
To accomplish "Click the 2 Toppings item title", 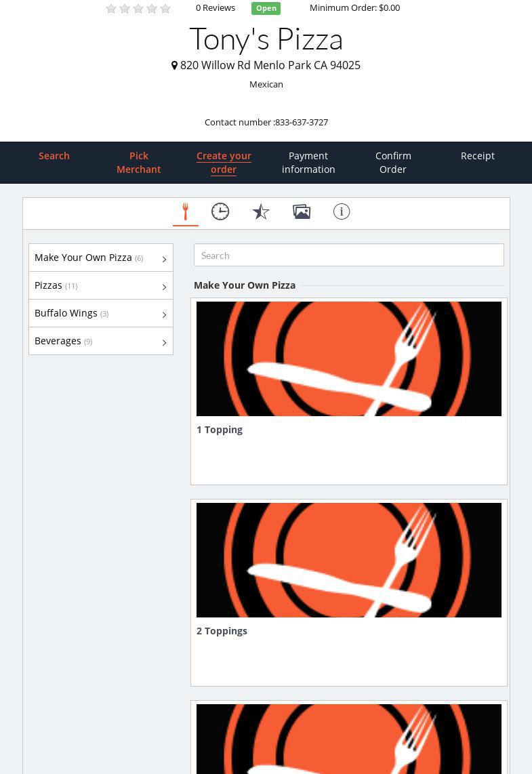I will click(222, 631).
